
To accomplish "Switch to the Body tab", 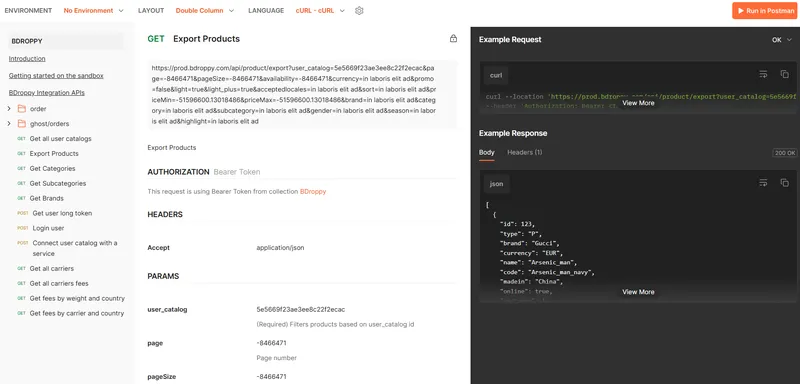I will coord(487,152).
